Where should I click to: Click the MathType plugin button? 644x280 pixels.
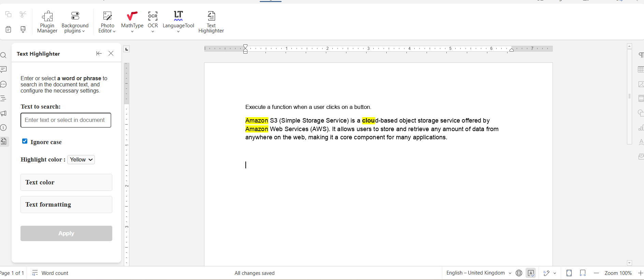coord(132,19)
